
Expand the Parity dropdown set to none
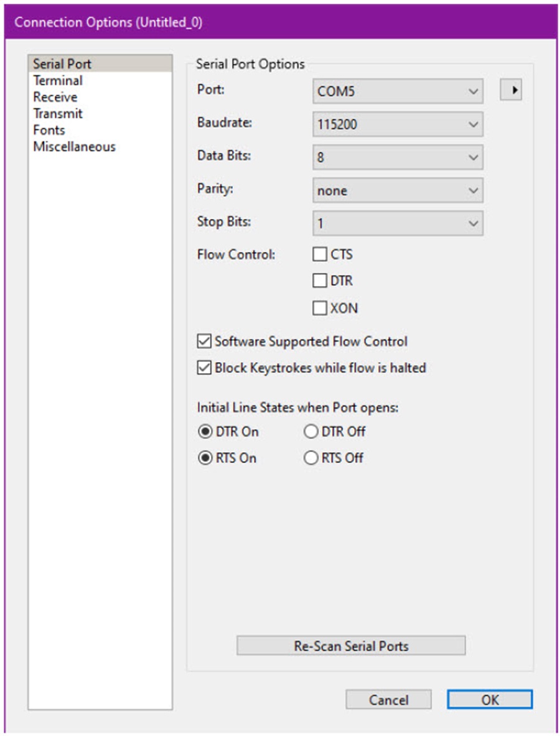[x=398, y=190]
